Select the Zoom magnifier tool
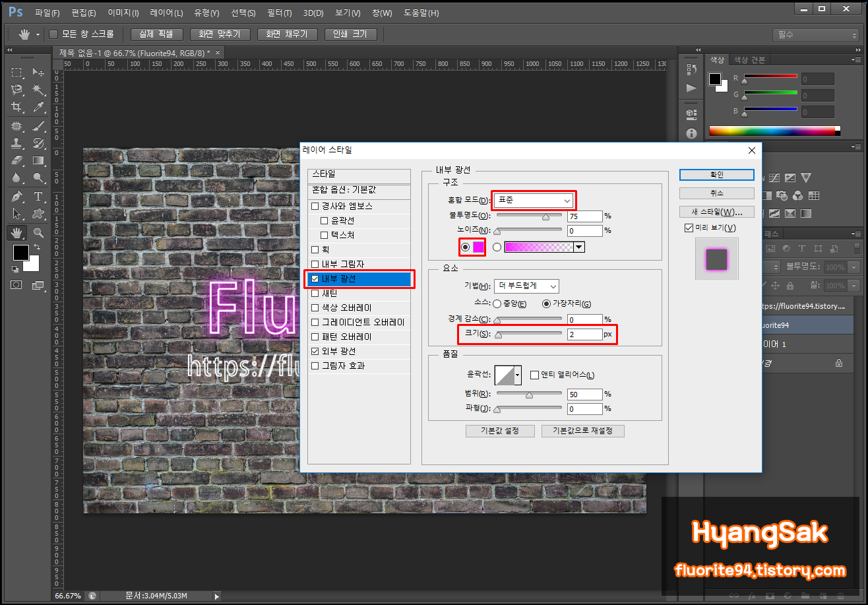Viewport: 868px width, 605px height. pos(38,232)
